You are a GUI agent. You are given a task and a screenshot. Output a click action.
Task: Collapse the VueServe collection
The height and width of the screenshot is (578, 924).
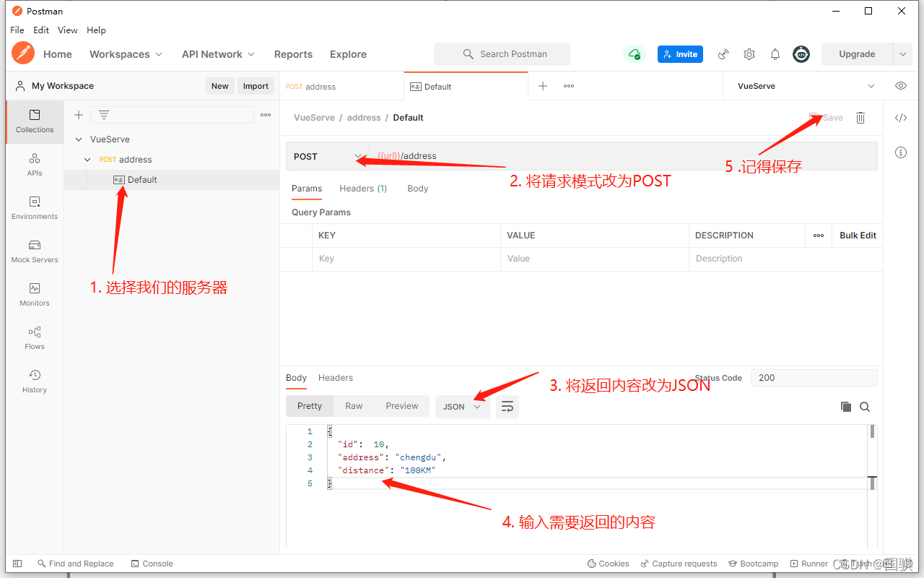tap(79, 139)
